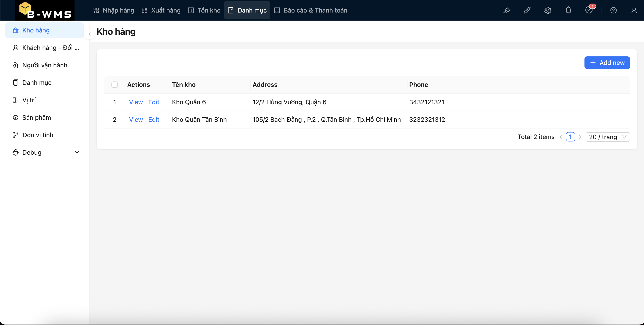The width and height of the screenshot is (644, 325).
Task: Click phone number 3432121321
Action: [426, 102]
